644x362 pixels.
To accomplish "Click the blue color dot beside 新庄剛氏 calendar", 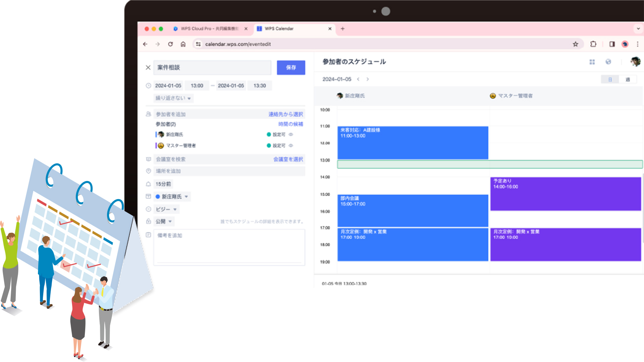I will click(158, 196).
